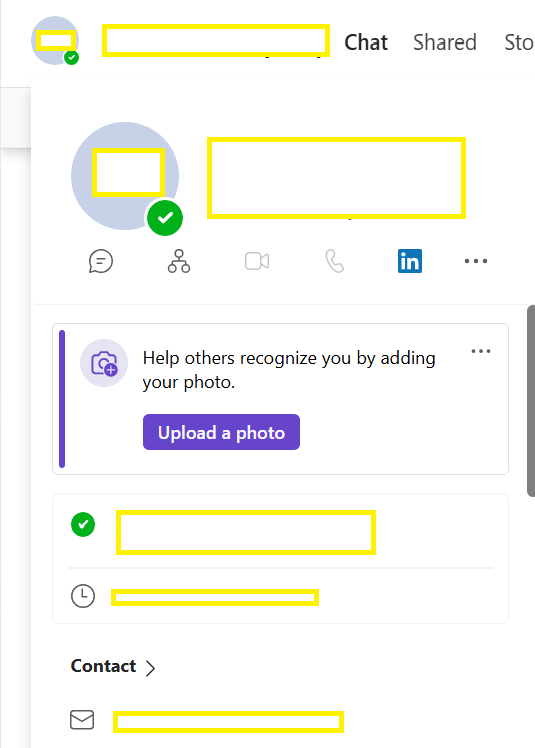The height and width of the screenshot is (748, 535).
Task: Select the clock local time icon
Action: (83, 596)
